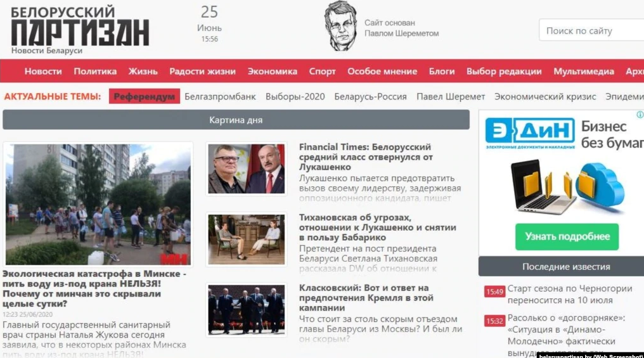Click the Белорусский Партизан site logo
This screenshot has width=644, height=358.
(x=80, y=30)
